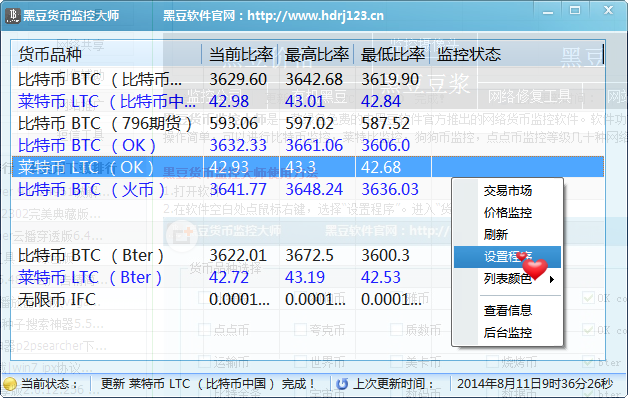
Task: Click the lowest rate value 42.53
Action: point(381,277)
